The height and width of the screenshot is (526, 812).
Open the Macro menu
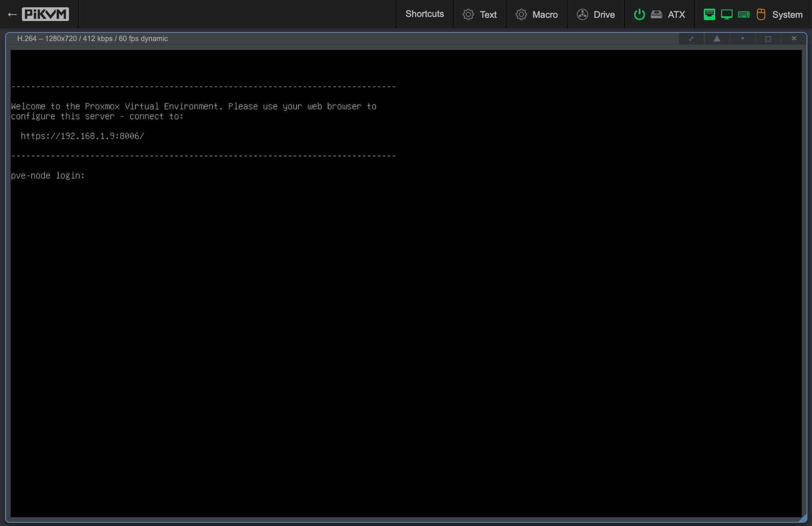pos(537,14)
